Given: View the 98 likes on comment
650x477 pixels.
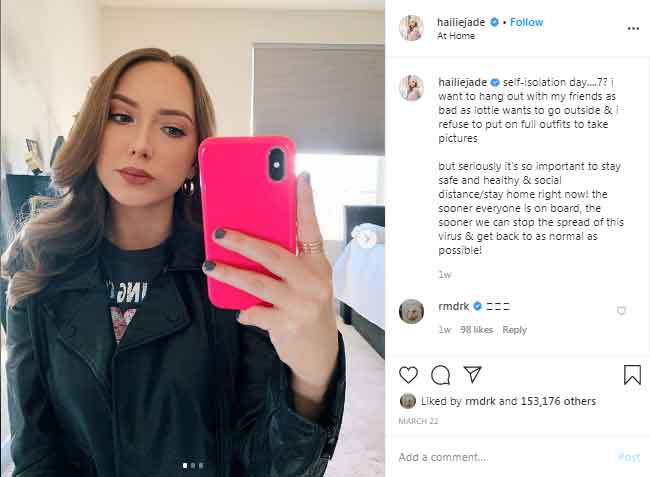Looking at the screenshot, I should tap(476, 329).
